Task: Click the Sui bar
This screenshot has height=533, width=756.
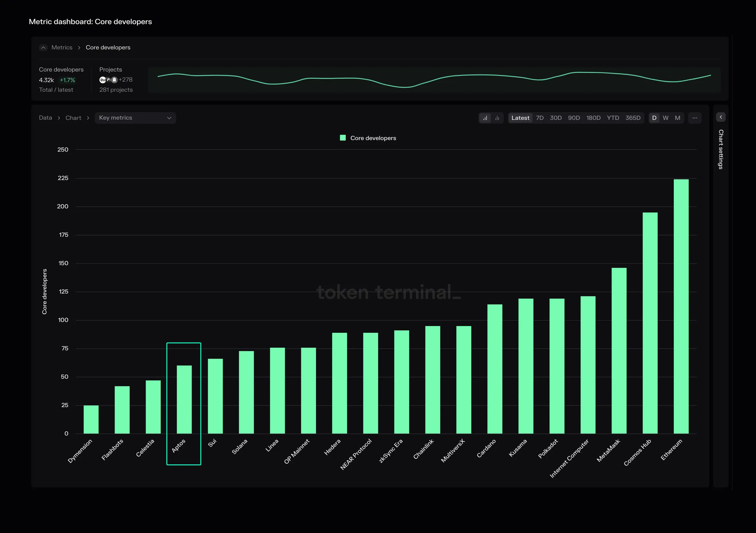Action: click(215, 396)
